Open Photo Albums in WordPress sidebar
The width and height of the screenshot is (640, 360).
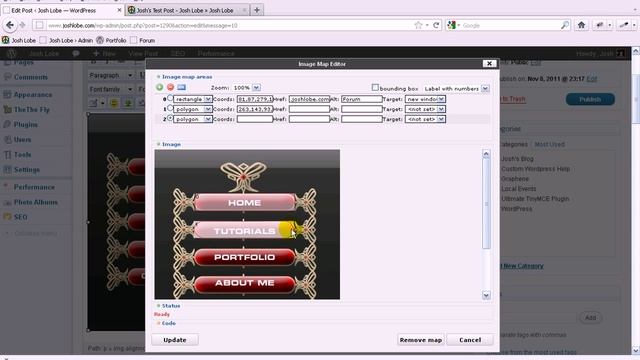(x=36, y=202)
